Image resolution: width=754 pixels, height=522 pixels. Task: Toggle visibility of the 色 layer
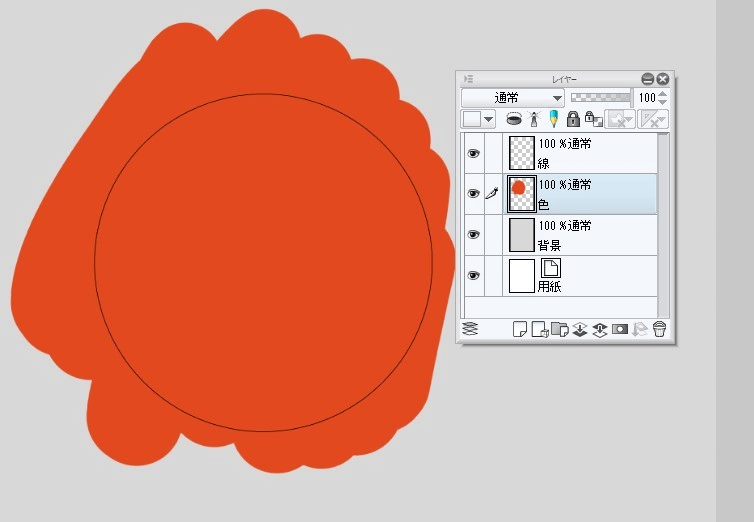tap(474, 194)
